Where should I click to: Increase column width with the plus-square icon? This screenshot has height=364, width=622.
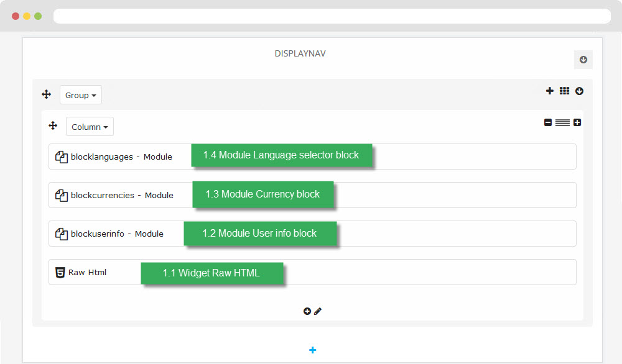click(577, 122)
